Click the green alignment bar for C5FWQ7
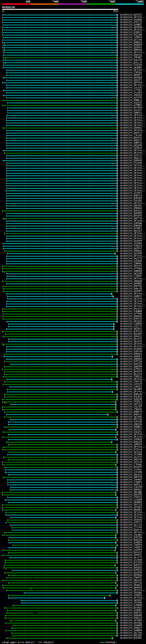 point(60,58)
